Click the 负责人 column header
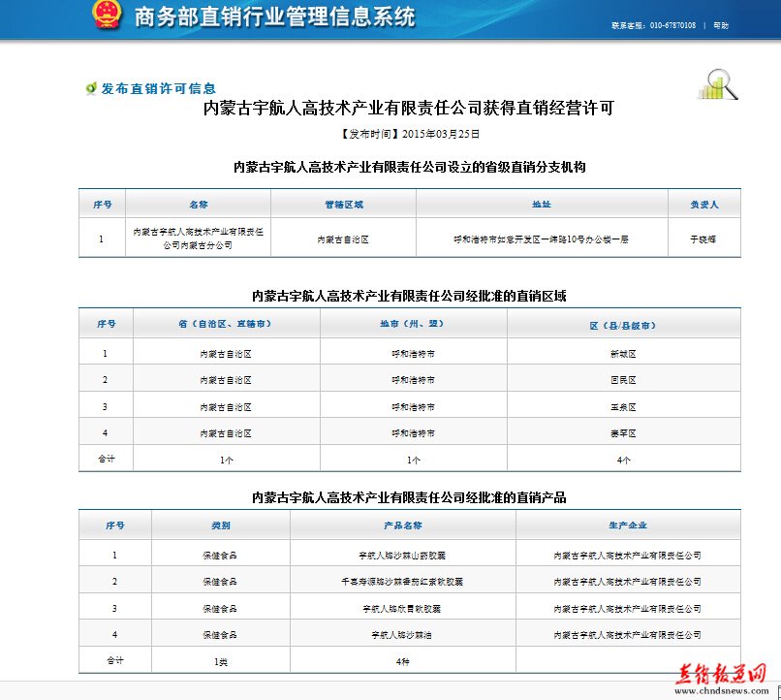The height and width of the screenshot is (700, 781). pos(704,205)
